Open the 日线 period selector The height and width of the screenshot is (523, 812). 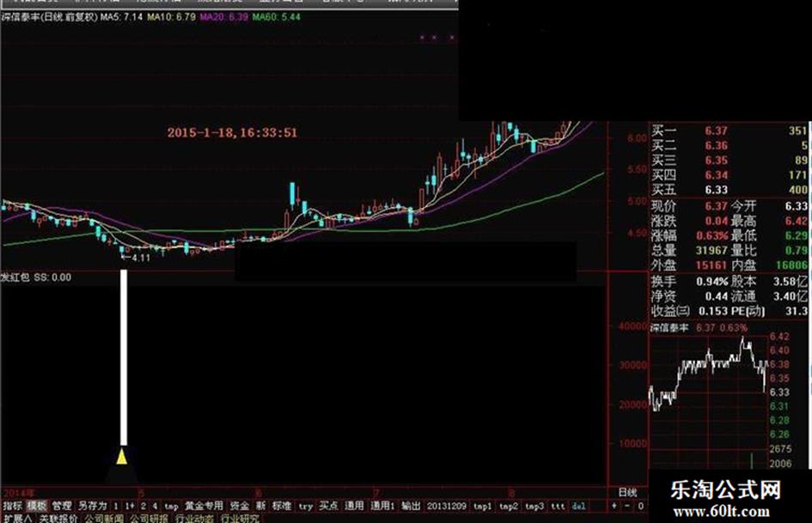pyautogui.click(x=627, y=492)
